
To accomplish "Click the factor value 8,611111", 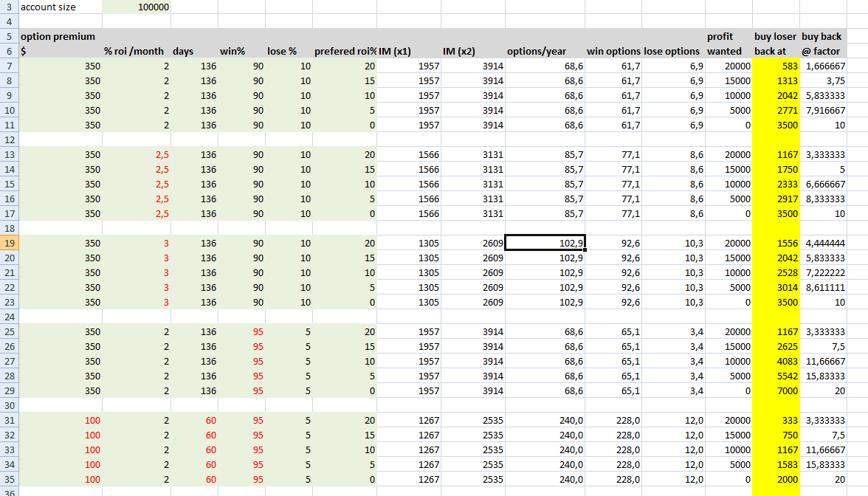I will click(x=823, y=287).
